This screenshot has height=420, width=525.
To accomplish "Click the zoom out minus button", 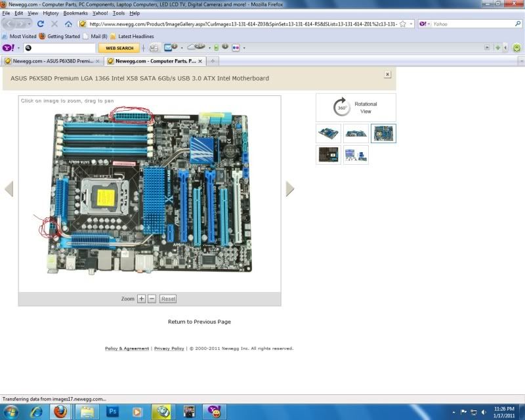I will pos(152,299).
